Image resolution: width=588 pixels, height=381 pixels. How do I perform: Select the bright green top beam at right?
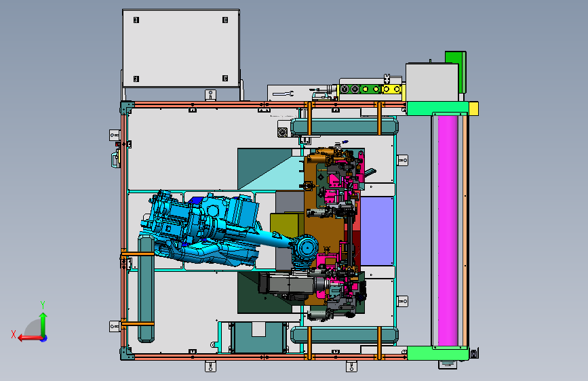[x=437, y=108]
